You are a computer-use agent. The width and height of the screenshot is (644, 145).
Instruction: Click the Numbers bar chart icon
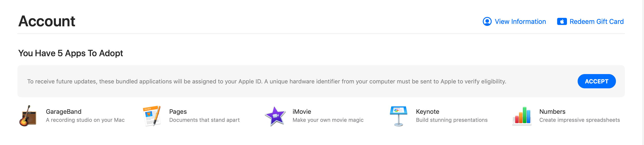[522, 116]
